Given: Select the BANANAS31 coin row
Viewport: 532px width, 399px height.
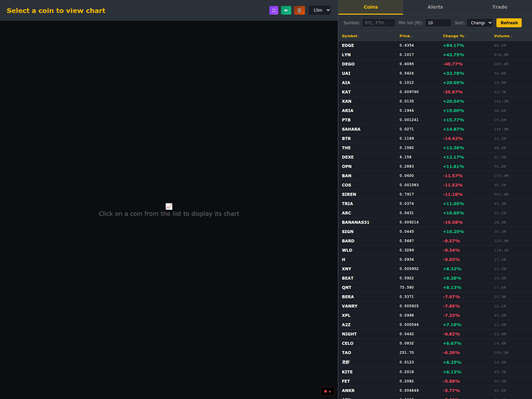Looking at the screenshot, I should (x=435, y=222).
